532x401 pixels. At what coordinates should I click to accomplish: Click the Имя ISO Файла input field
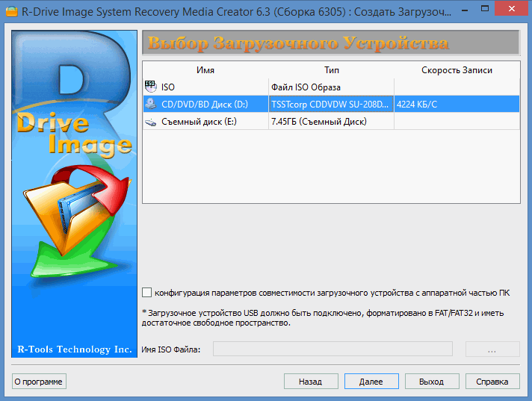click(x=332, y=349)
